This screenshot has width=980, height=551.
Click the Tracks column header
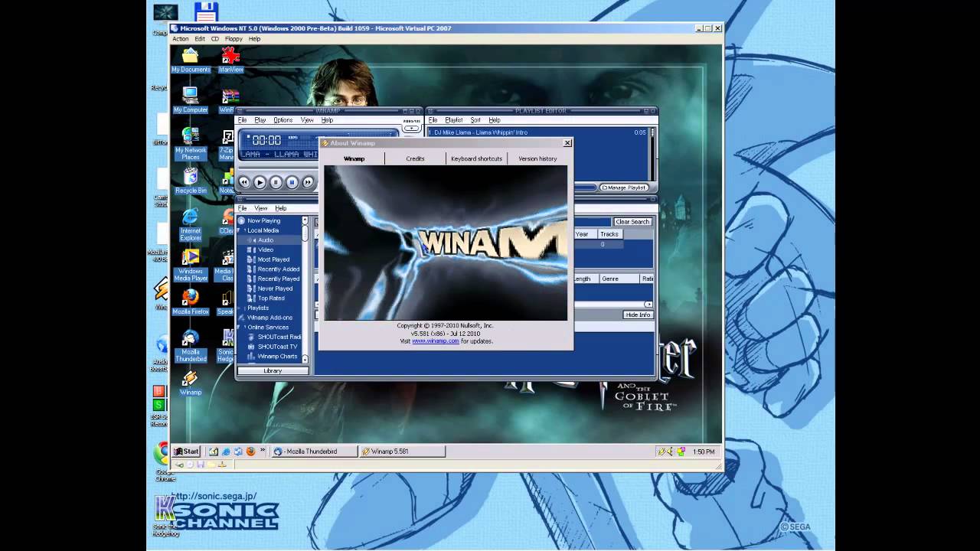(609, 234)
